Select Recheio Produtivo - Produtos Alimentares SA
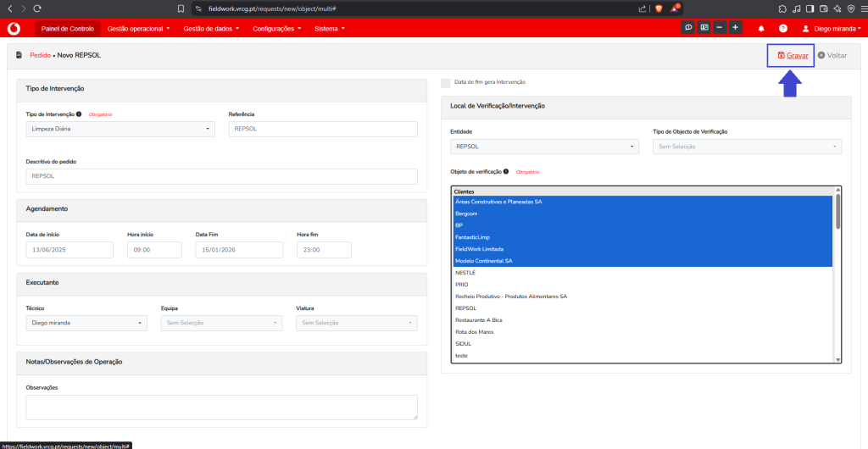Viewport: 868px width, 449px height. (643, 297)
